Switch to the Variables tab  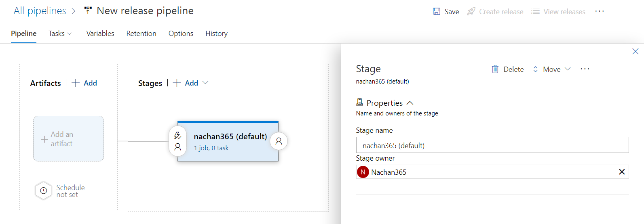pos(100,33)
